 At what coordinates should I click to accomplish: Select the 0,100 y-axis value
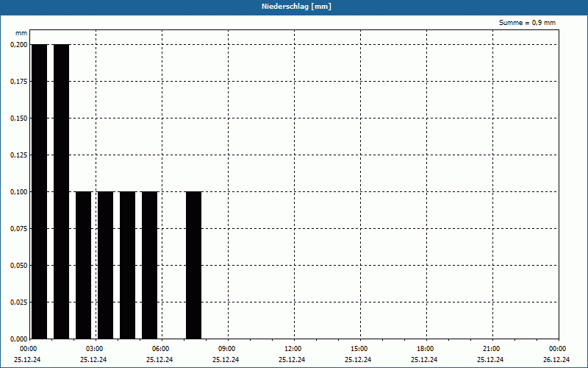tap(19, 192)
